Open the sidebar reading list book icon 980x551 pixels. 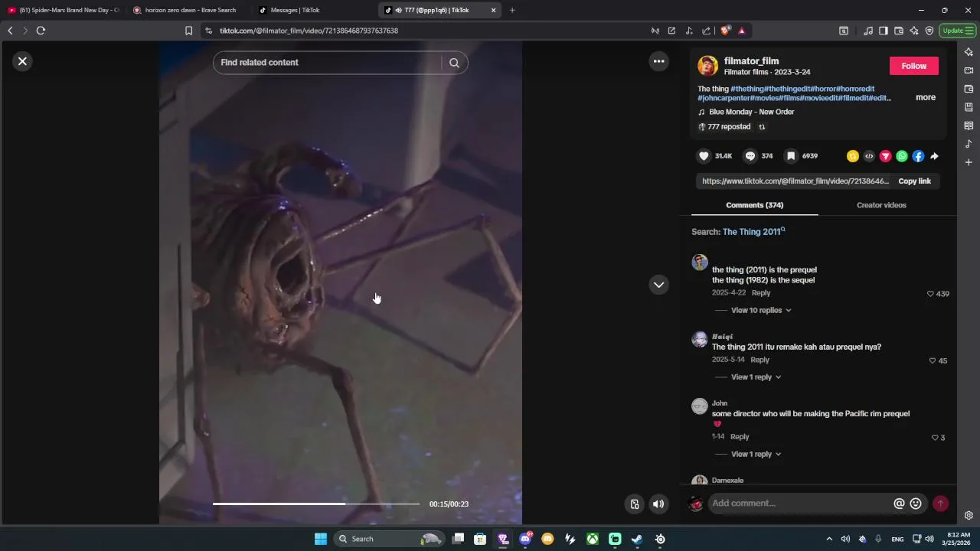[x=969, y=126]
